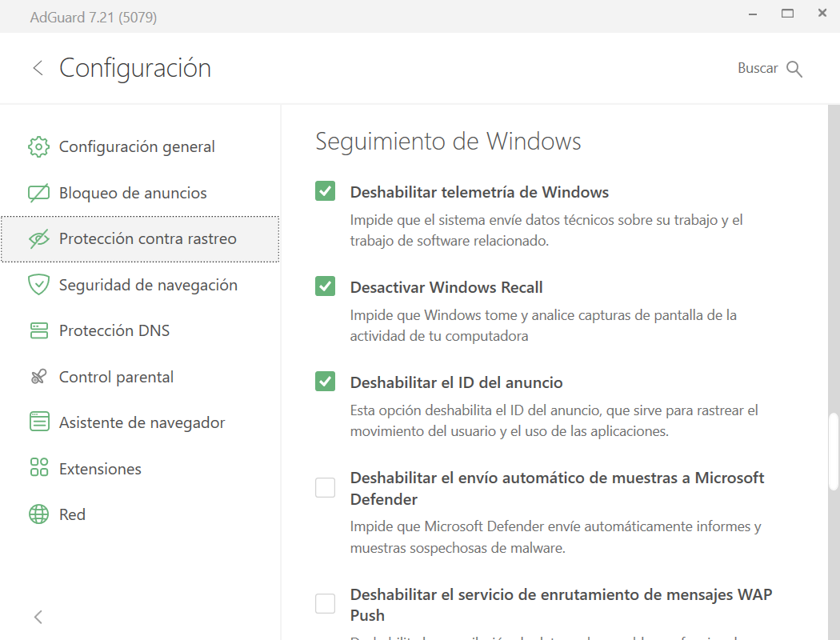Click the crossed-eye Protección contra rastreo icon
The image size is (840, 640).
pos(38,239)
